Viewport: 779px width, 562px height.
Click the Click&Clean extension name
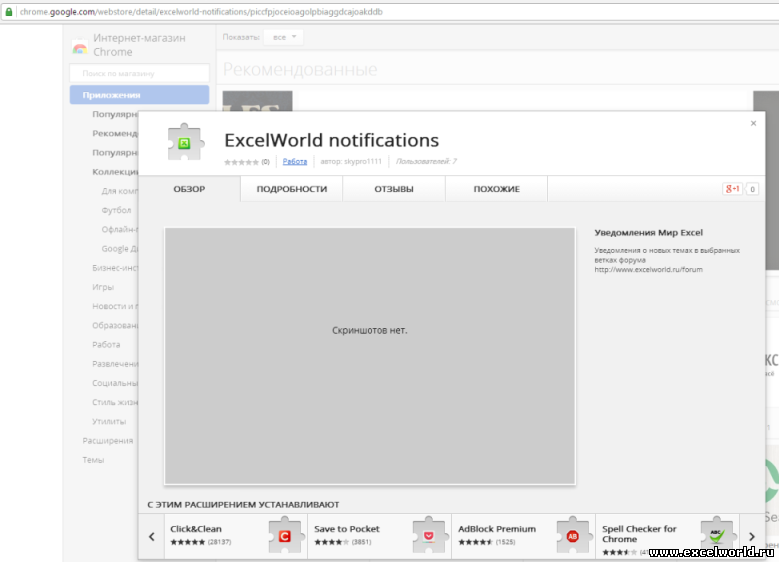click(196, 529)
